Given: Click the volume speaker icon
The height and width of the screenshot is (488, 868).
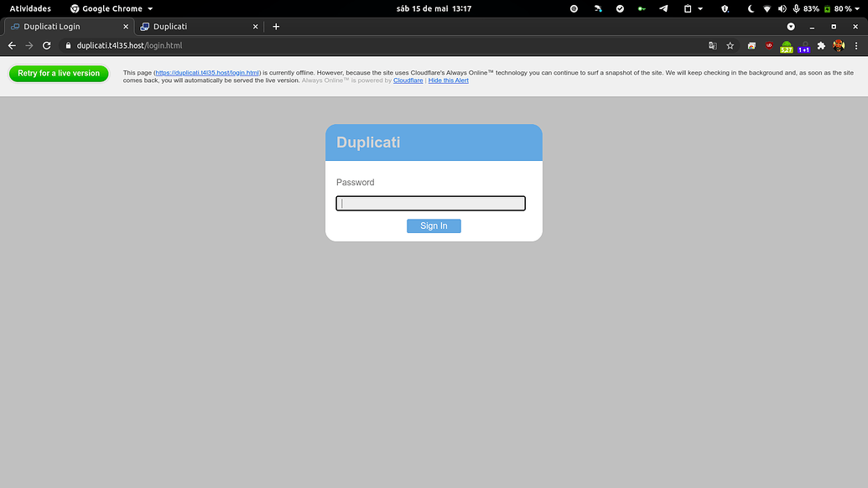Looking at the screenshot, I should point(782,9).
